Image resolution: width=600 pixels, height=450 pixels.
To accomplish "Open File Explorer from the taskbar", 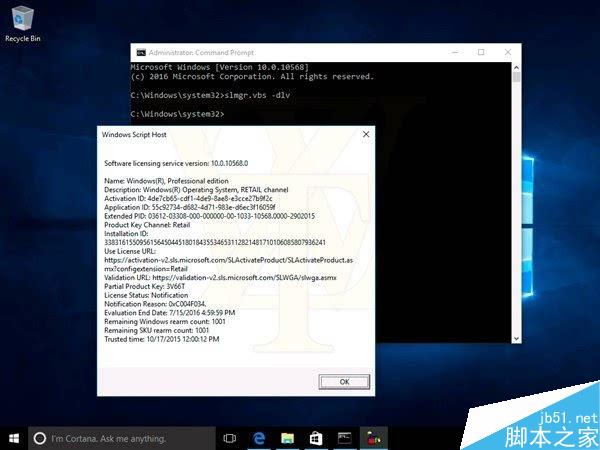I will [x=287, y=439].
